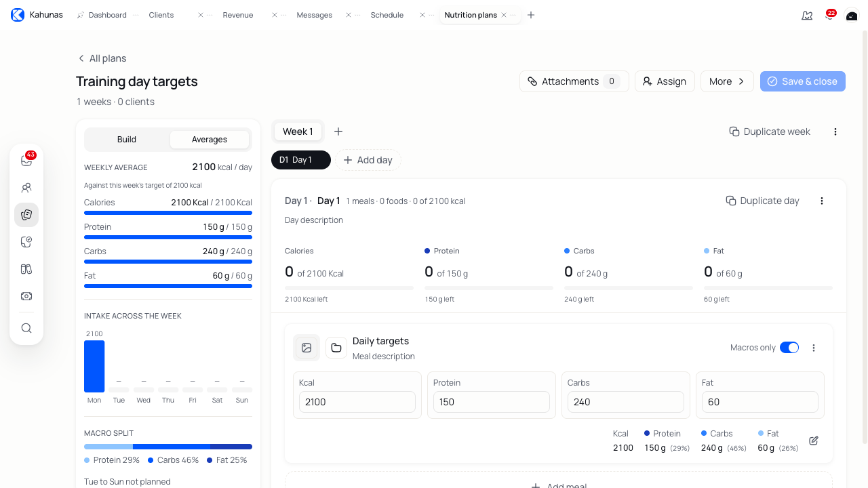The height and width of the screenshot is (488, 868).
Task: Click the Protein input field showing 150
Action: 492,402
